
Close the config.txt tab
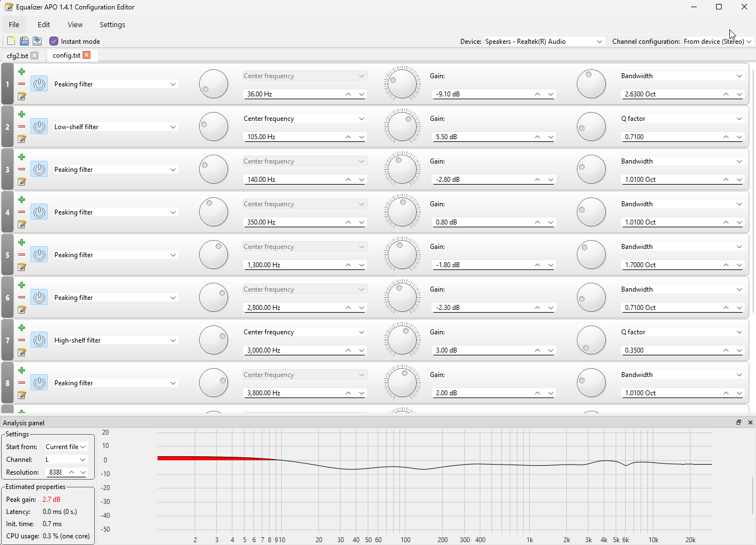coord(87,55)
